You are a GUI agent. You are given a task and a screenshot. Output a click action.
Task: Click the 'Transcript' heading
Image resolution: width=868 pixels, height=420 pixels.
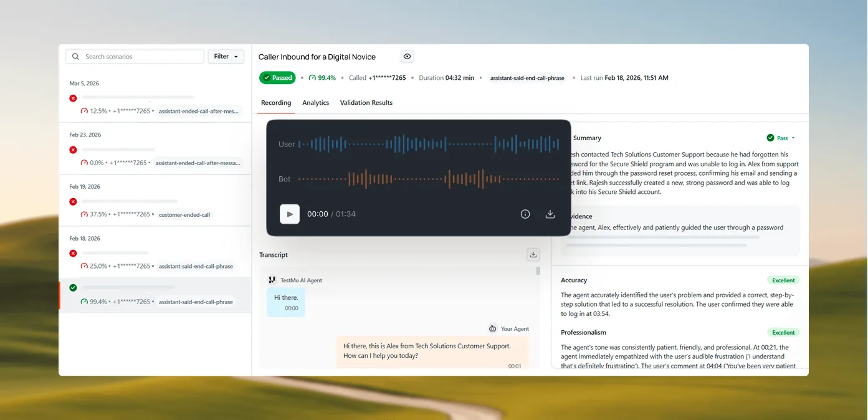[274, 255]
